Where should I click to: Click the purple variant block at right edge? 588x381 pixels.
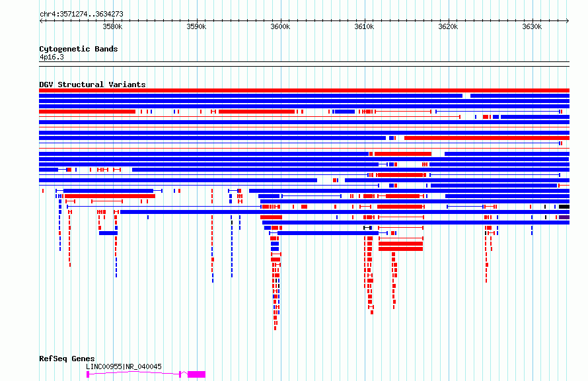pyautogui.click(x=564, y=217)
